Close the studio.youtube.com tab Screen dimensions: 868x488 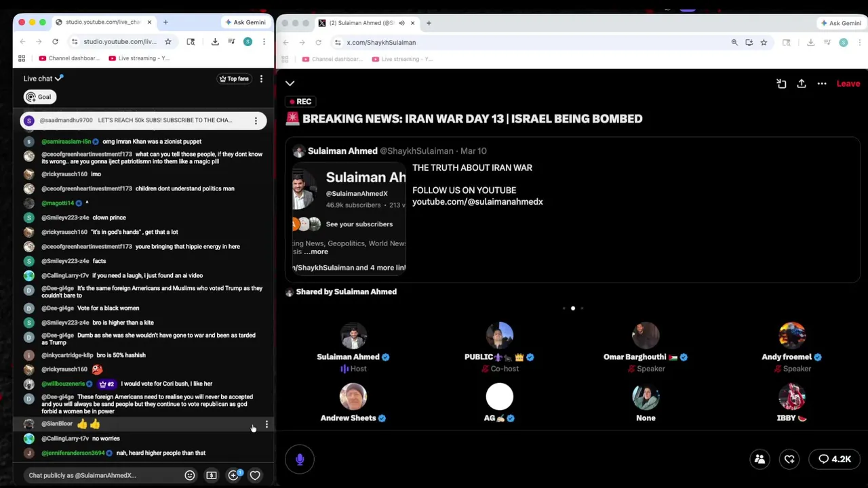pos(149,22)
